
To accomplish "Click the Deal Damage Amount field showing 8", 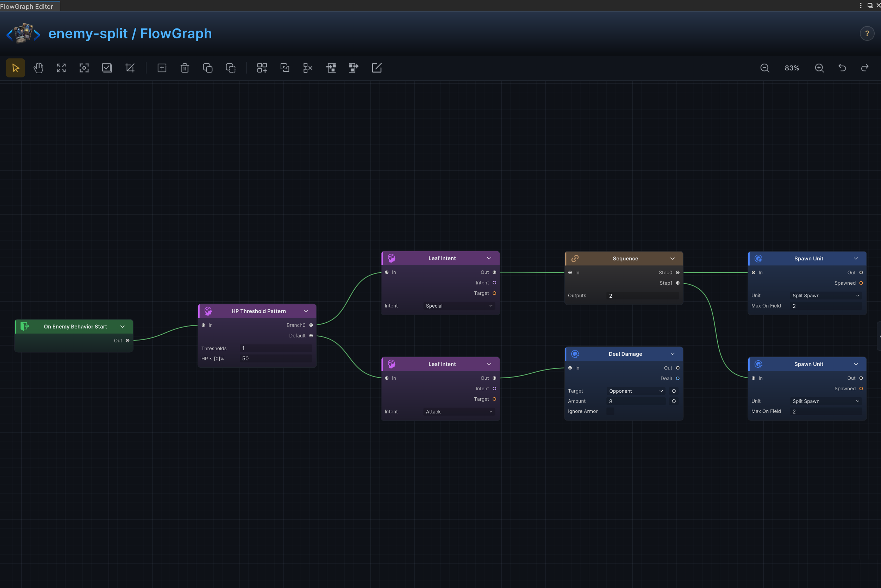I will tap(636, 401).
